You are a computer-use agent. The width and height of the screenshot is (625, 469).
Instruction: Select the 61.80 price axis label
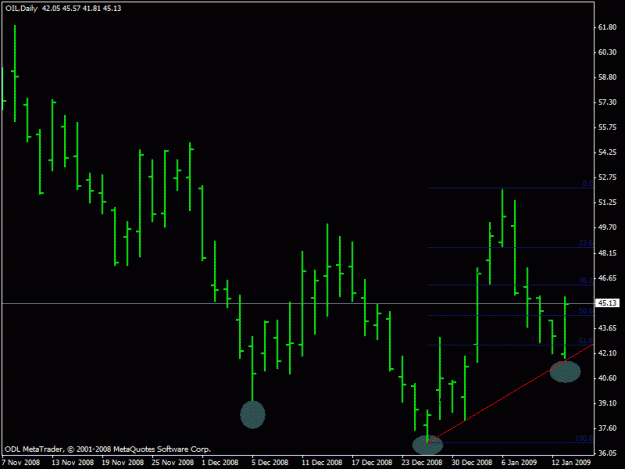[x=607, y=27]
